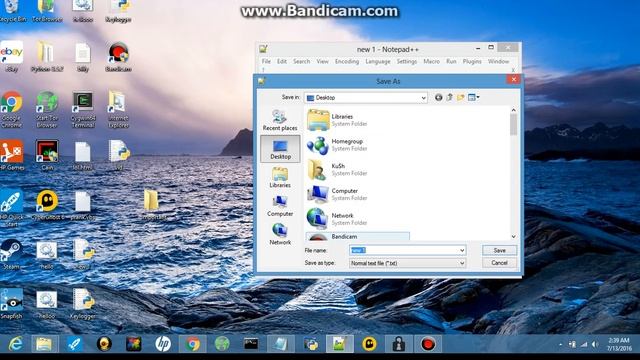Open the View menu in Notepad++
The width and height of the screenshot is (640, 360).
322,61
